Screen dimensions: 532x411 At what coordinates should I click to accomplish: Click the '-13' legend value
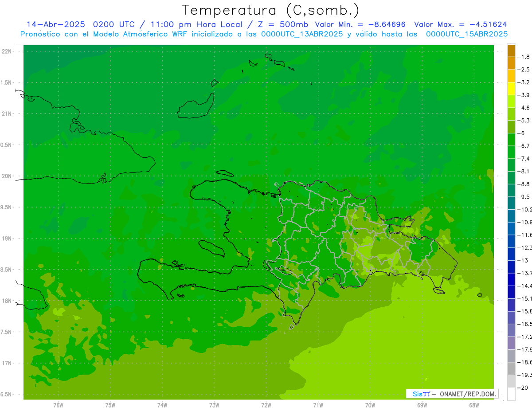523,260
